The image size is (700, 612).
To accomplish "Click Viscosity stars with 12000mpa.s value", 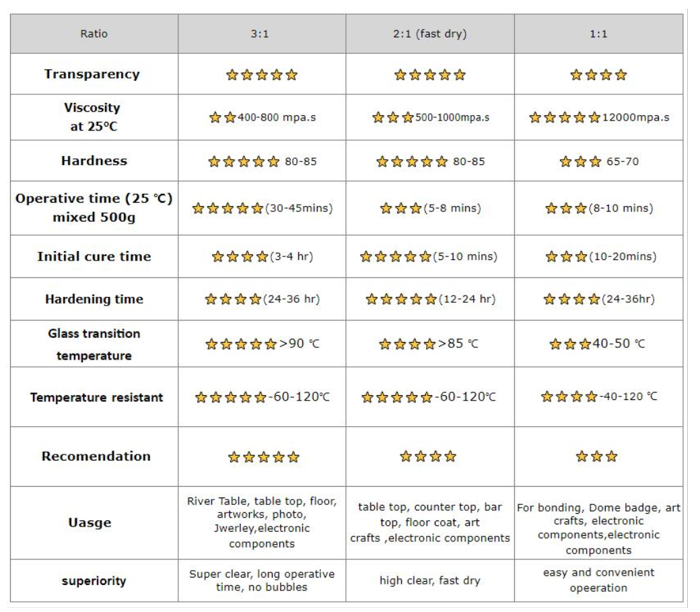I will [565, 118].
